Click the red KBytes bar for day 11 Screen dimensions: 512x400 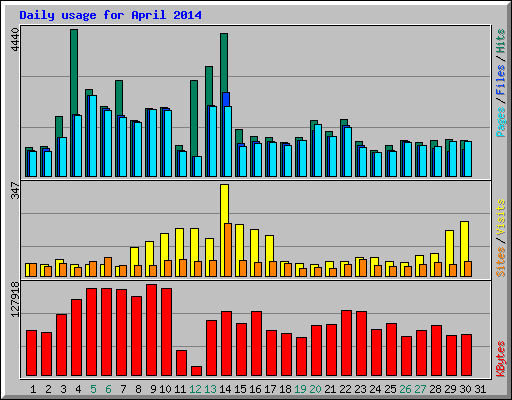181,363
